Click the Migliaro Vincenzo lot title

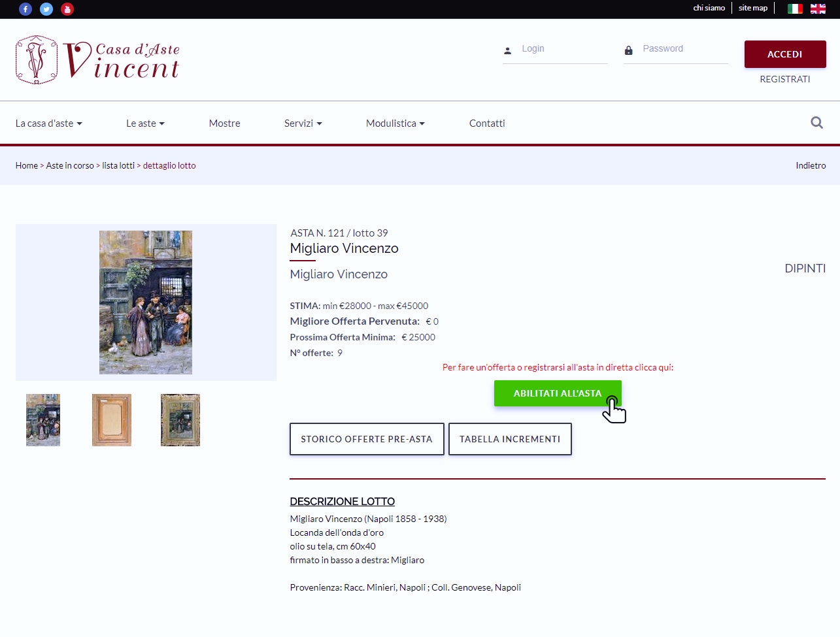[344, 248]
